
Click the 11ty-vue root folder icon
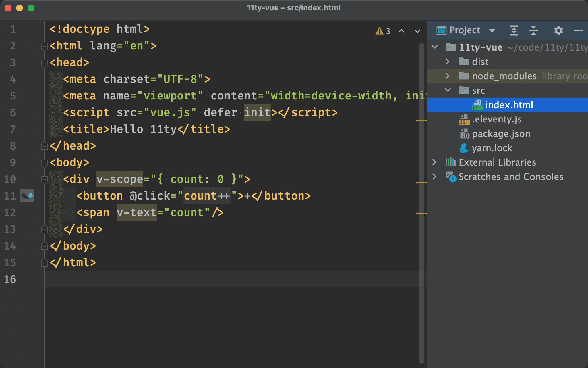coord(450,47)
